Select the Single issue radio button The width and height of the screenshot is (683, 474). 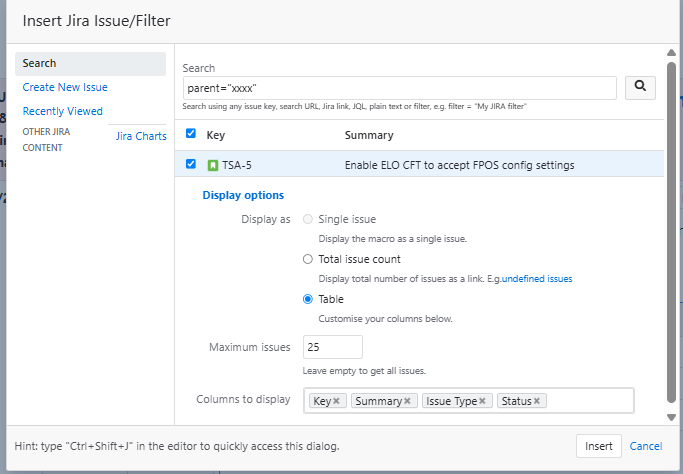(x=308, y=219)
